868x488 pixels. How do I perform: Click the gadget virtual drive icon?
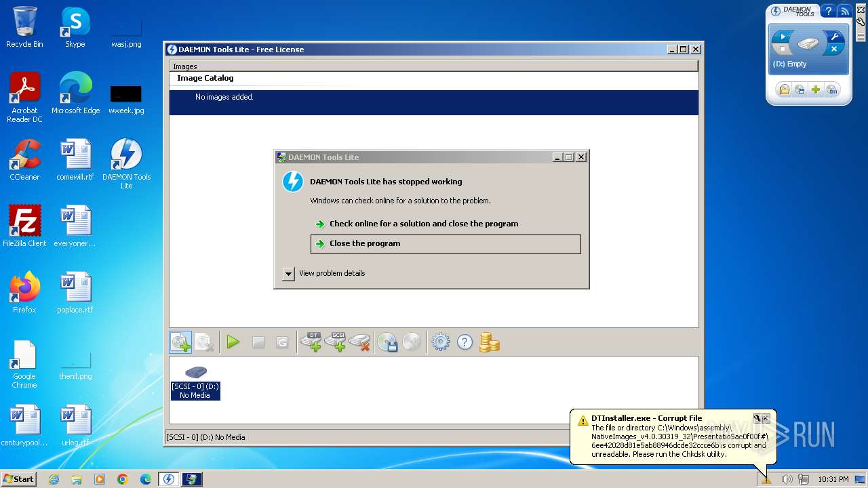808,43
